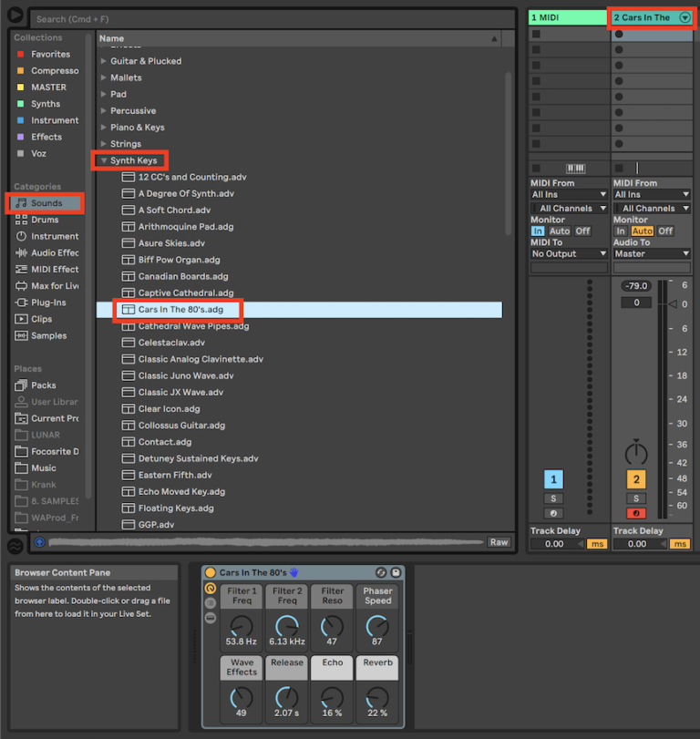Click the Raw preview button

click(x=499, y=542)
